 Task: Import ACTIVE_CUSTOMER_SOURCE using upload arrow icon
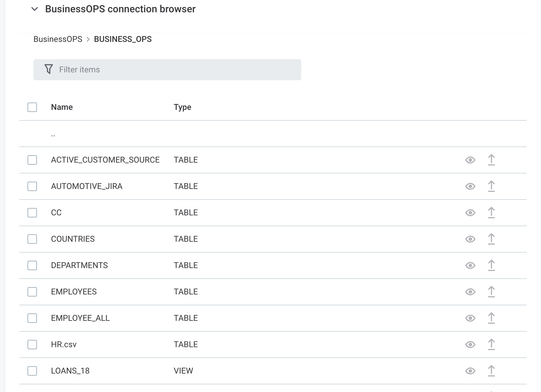[491, 160]
